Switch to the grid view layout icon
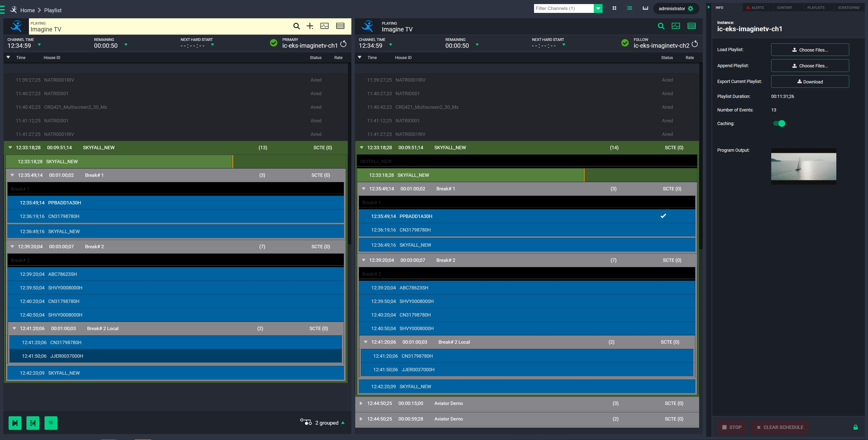 tap(614, 8)
